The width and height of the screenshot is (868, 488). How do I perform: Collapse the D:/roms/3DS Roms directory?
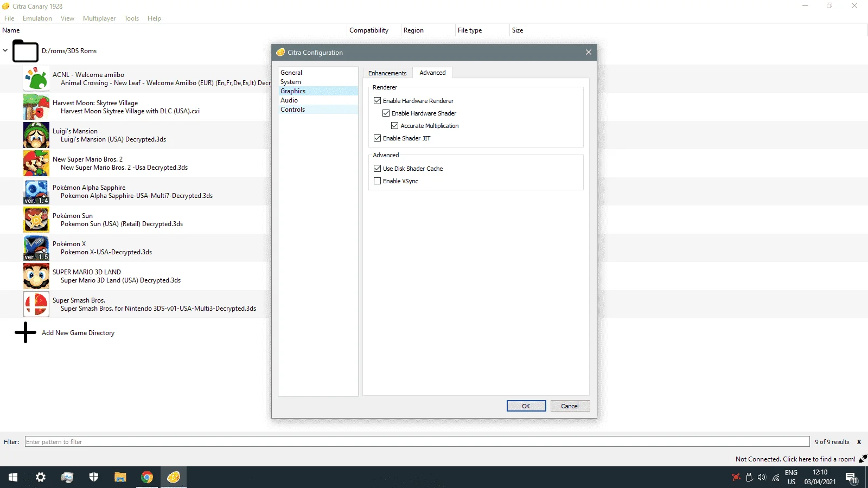point(5,50)
